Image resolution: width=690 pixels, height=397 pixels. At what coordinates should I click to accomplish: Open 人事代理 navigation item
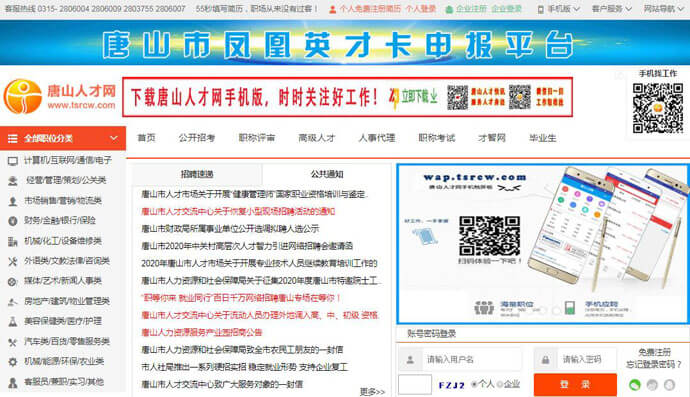pyautogui.click(x=377, y=138)
